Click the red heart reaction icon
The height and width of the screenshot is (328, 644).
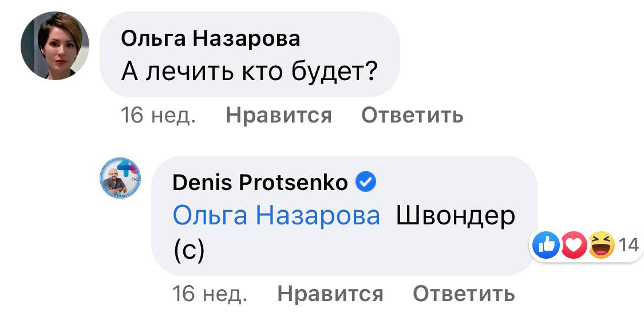(573, 246)
